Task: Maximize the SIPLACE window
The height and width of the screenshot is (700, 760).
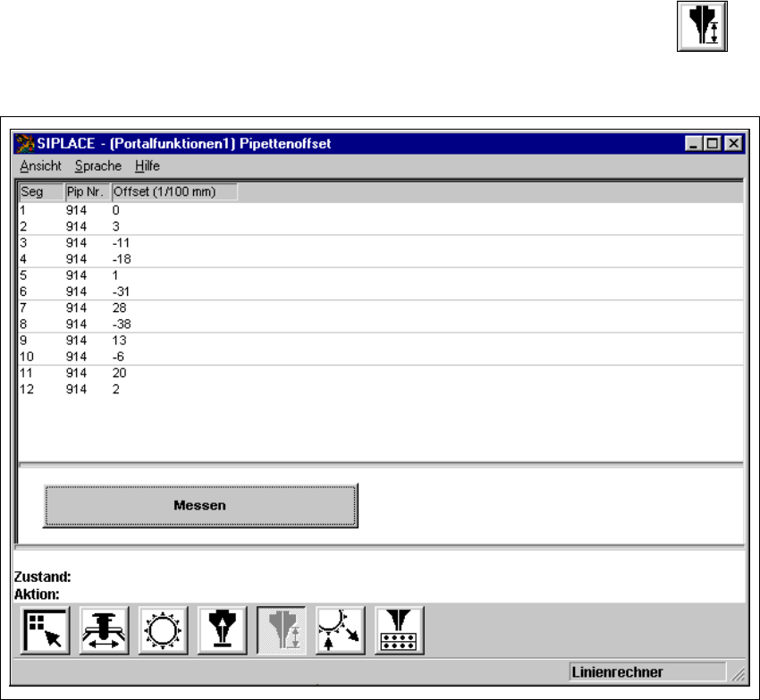Action: [713, 144]
